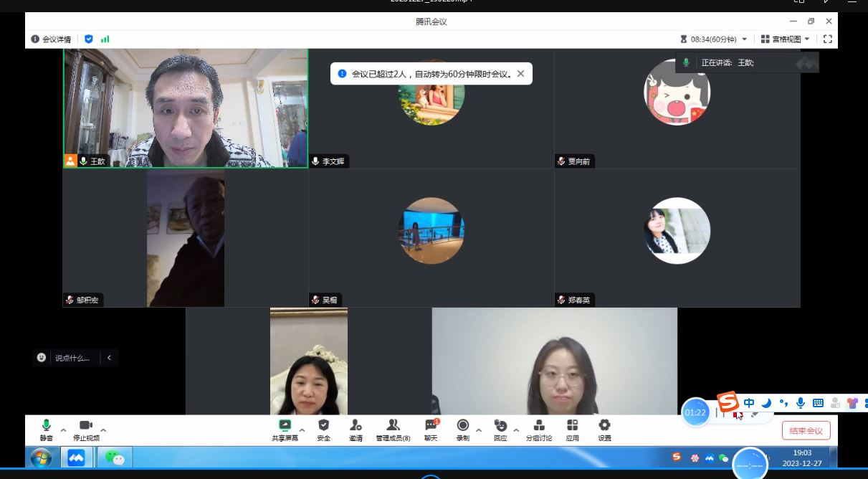Image resolution: width=868 pixels, height=479 pixels.
Task: Open 分组讨论 breakout rooms
Action: coord(539,430)
